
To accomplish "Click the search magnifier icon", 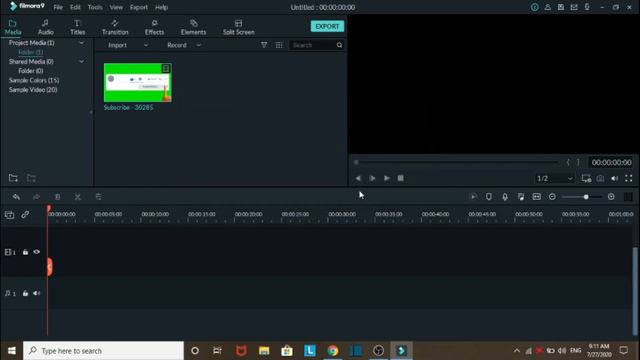I will [339, 45].
